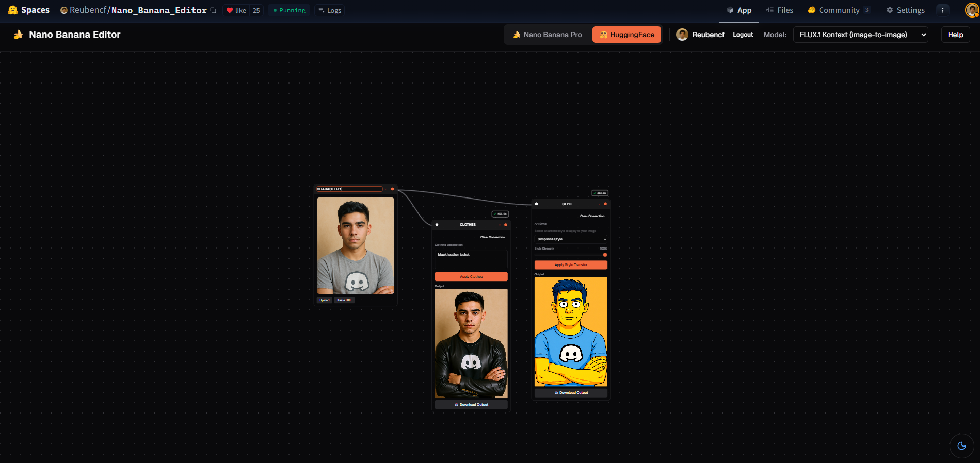
Task: Open the three-dot more options menu
Action: coord(942,10)
